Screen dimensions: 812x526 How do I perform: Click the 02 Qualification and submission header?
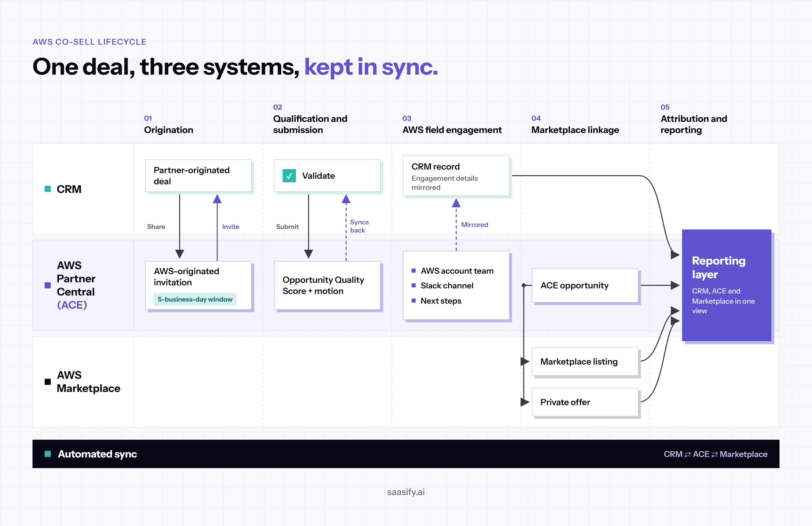click(310, 119)
